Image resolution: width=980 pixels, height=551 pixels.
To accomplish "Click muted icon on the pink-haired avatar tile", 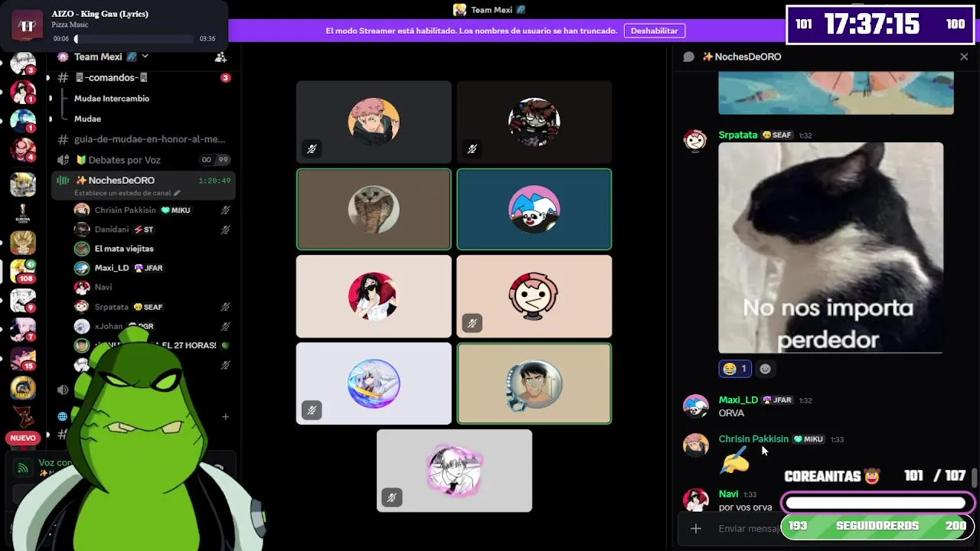I will (312, 149).
